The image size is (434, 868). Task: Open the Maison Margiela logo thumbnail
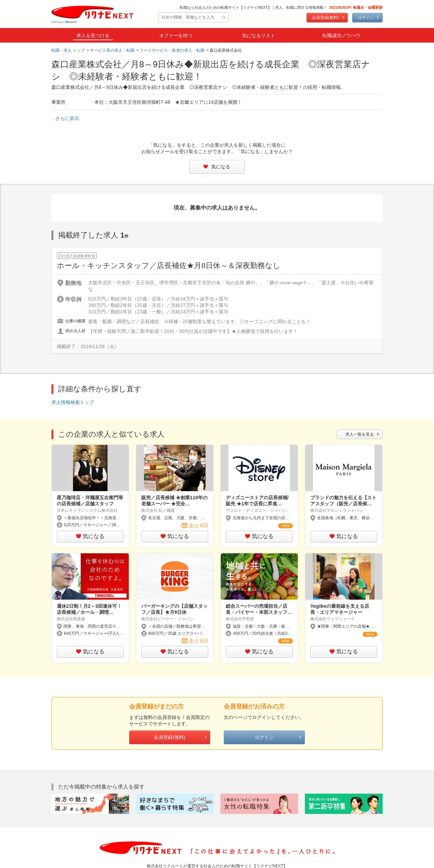(x=344, y=468)
